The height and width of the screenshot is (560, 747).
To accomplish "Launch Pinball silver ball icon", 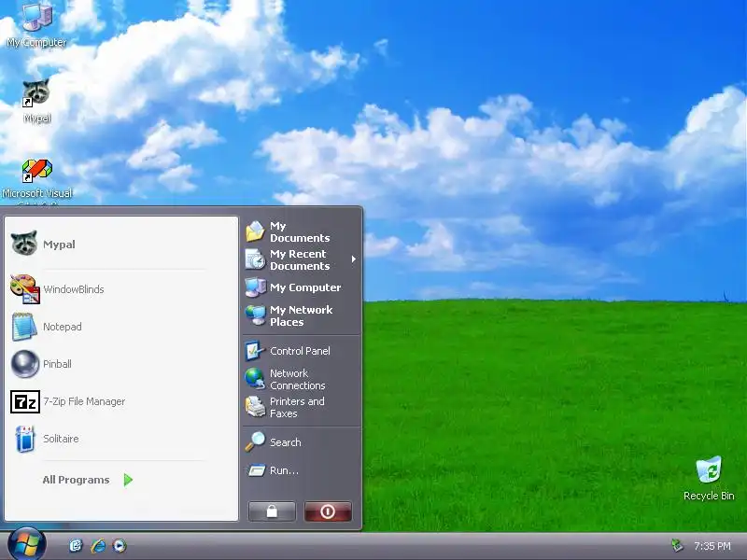I will [x=25, y=364].
